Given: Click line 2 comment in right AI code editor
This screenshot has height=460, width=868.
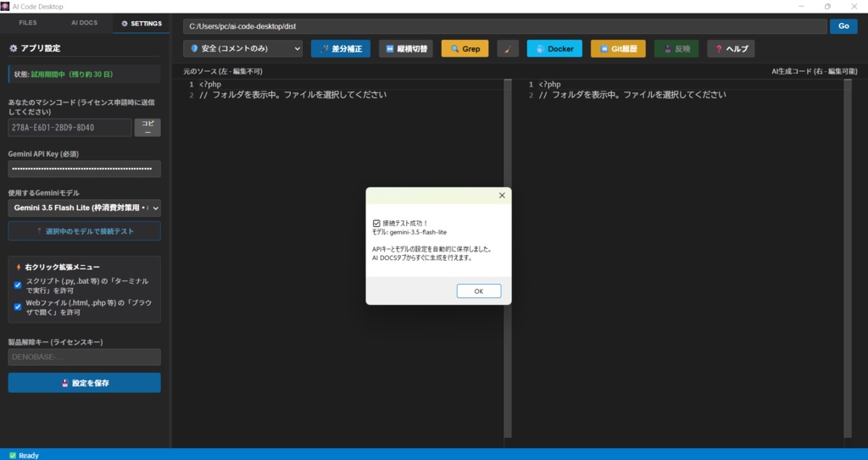Looking at the screenshot, I should coord(632,95).
